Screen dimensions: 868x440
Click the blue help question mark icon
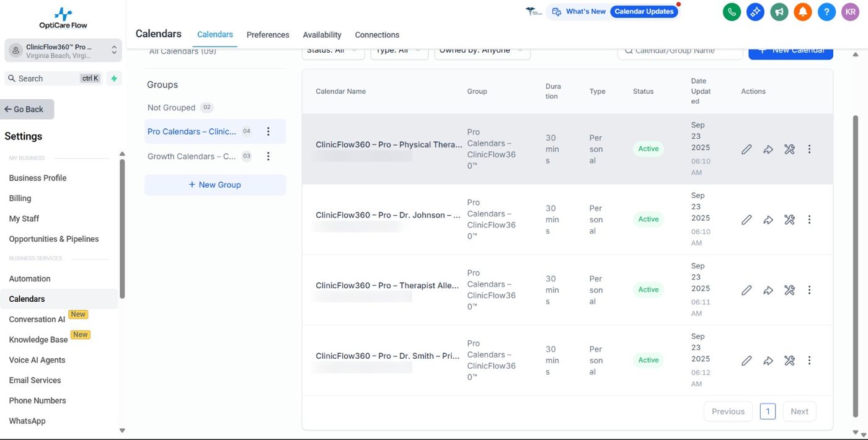point(826,12)
